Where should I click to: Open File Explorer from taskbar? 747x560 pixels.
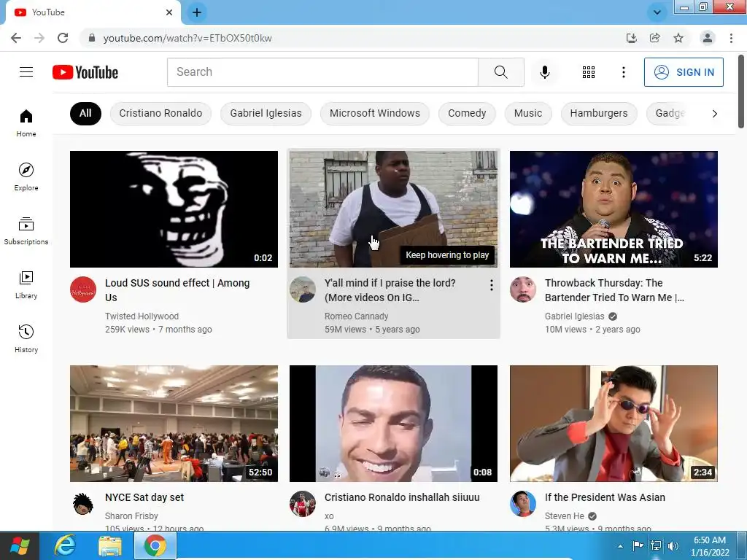(110, 545)
